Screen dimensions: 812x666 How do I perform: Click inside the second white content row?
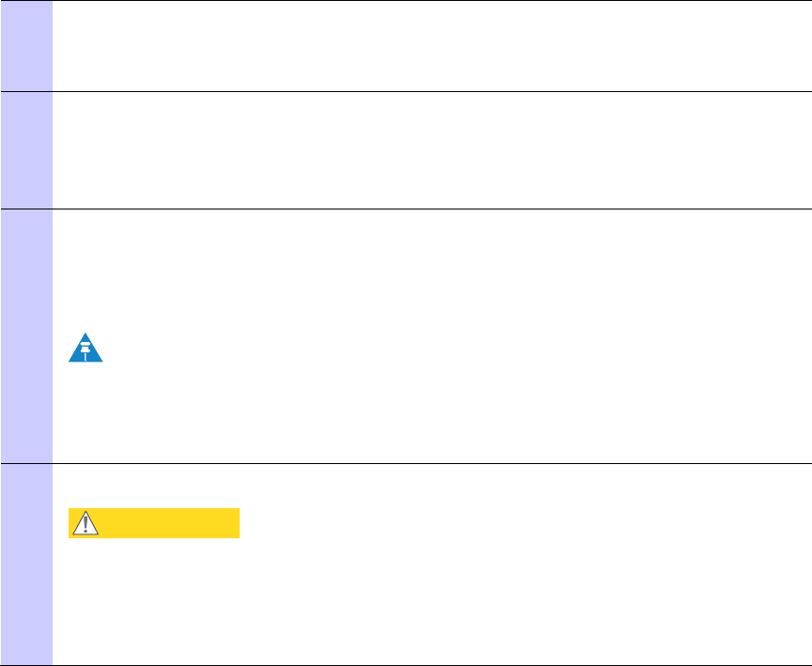coord(432,150)
